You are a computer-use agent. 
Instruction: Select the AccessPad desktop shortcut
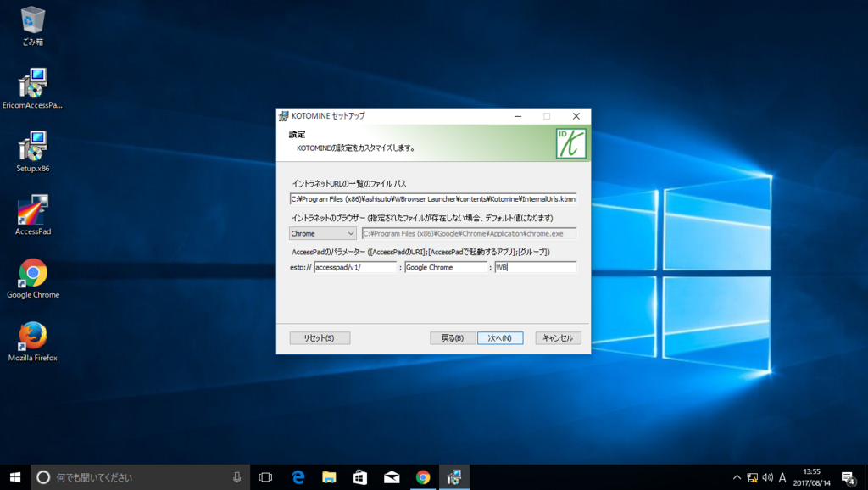click(x=33, y=214)
